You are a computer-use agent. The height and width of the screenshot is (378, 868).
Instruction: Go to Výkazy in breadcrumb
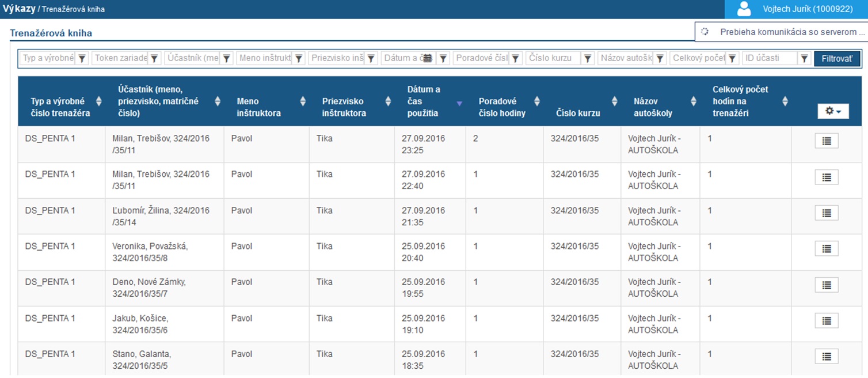(x=19, y=9)
